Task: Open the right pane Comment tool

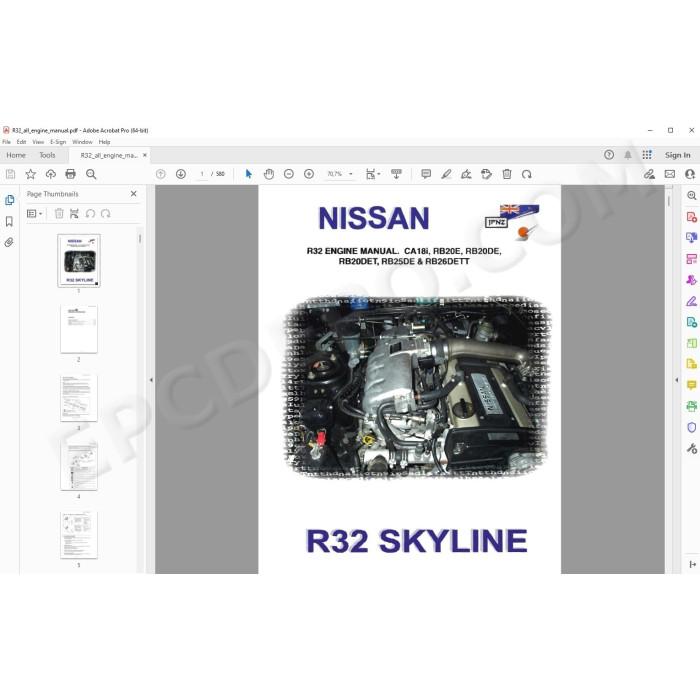Action: coord(692,385)
